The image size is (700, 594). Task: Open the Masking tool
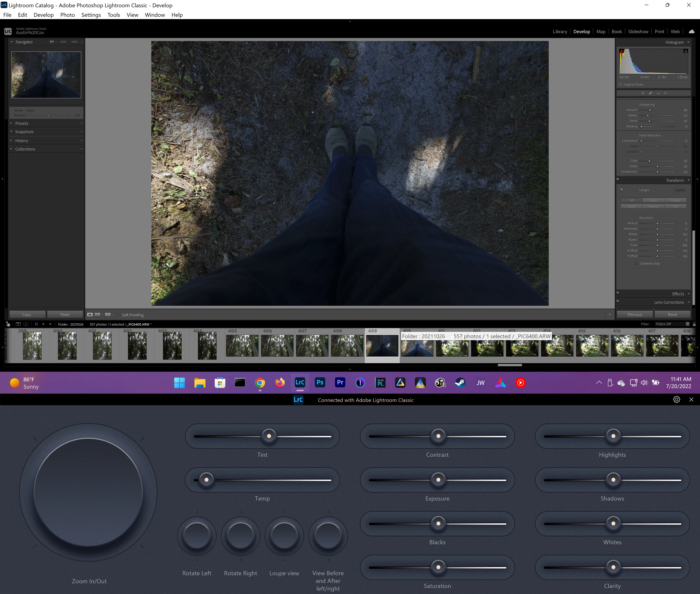665,93
